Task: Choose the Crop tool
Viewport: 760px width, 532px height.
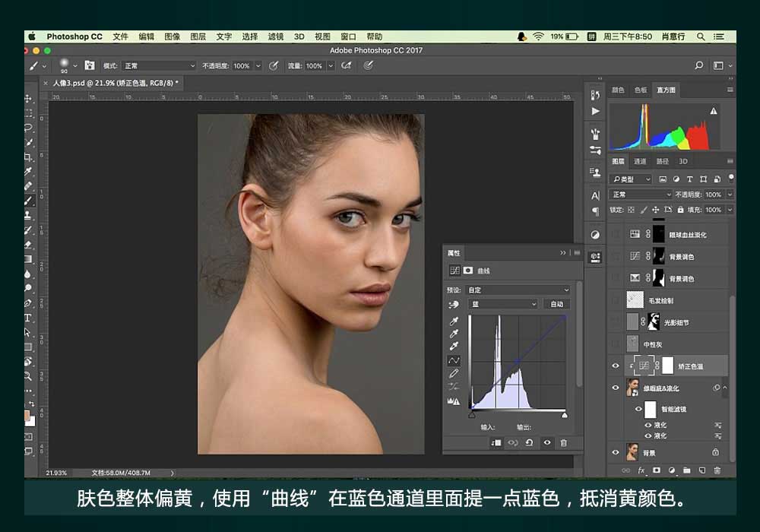Action: 29,157
